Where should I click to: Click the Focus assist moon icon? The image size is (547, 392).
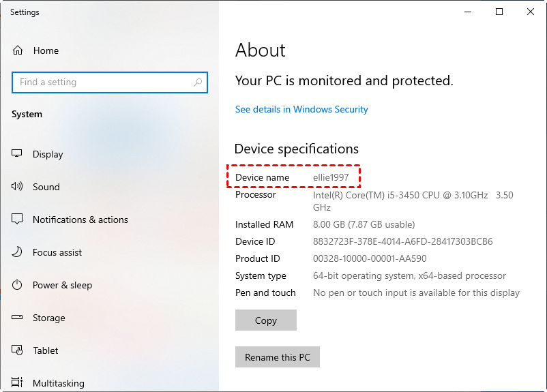pos(18,252)
